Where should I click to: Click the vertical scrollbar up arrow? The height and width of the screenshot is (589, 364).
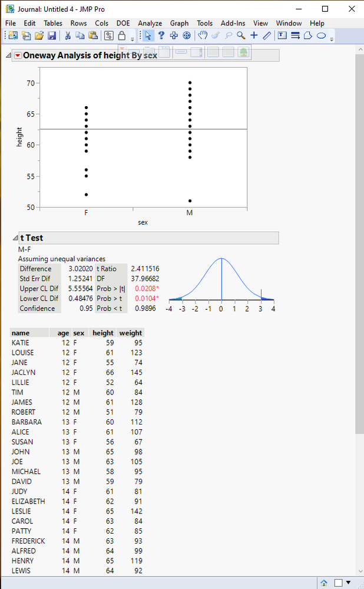click(x=360, y=49)
